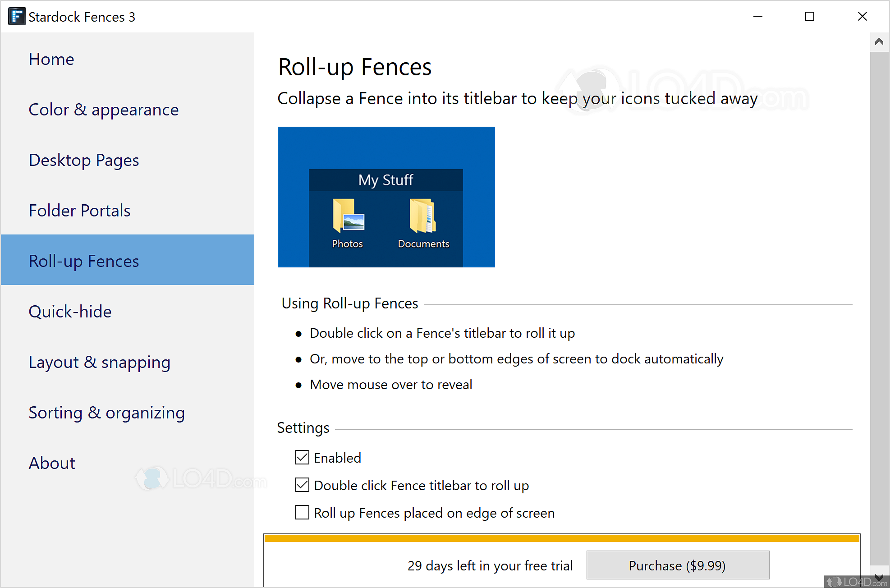Click the My Stuff fence preview image
Screen dimensions: 890x588
[x=386, y=197]
